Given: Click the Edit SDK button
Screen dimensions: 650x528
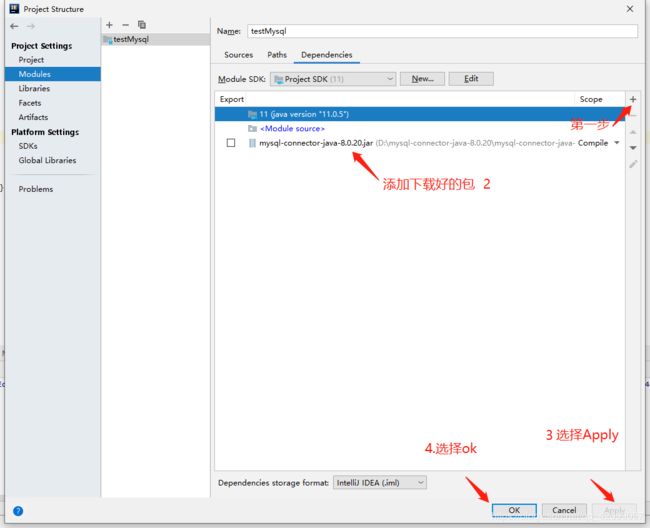Looking at the screenshot, I should pyautogui.click(x=471, y=79).
